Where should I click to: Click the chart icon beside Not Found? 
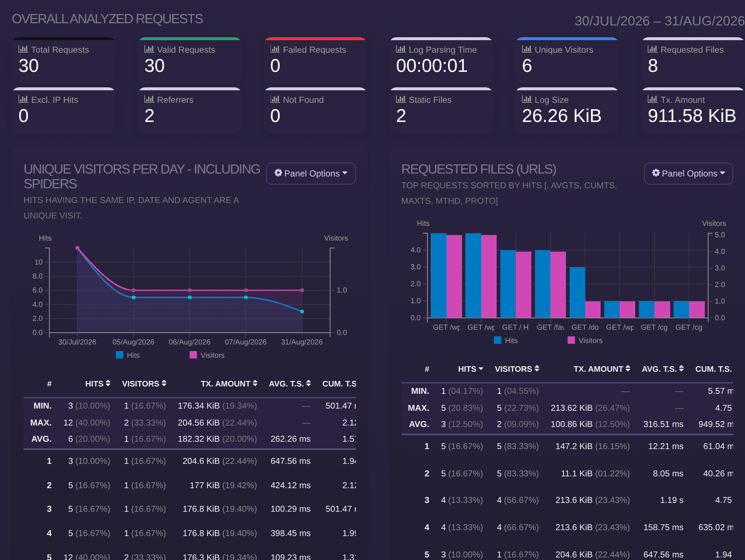(x=275, y=99)
